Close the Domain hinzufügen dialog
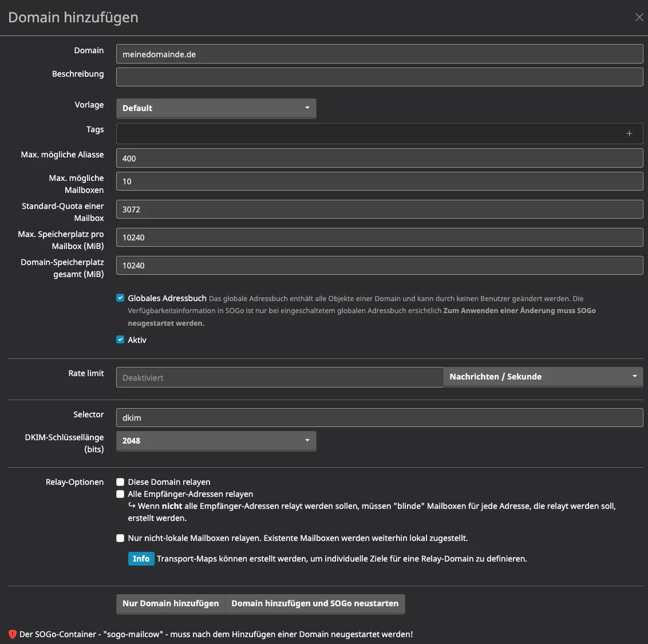This screenshot has width=648, height=644. pyautogui.click(x=639, y=17)
